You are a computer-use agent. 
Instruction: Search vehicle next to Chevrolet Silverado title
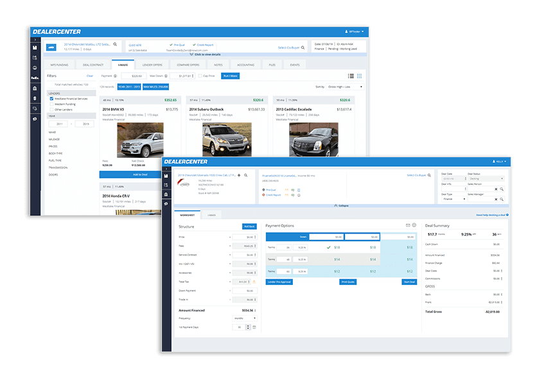coord(246,175)
